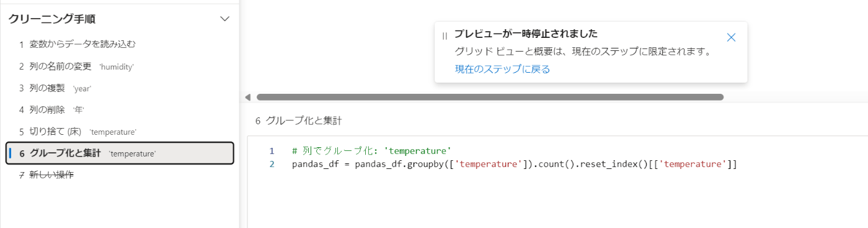Select step 6 グループ化と集計
The height and width of the screenshot is (228, 868).
[120, 153]
